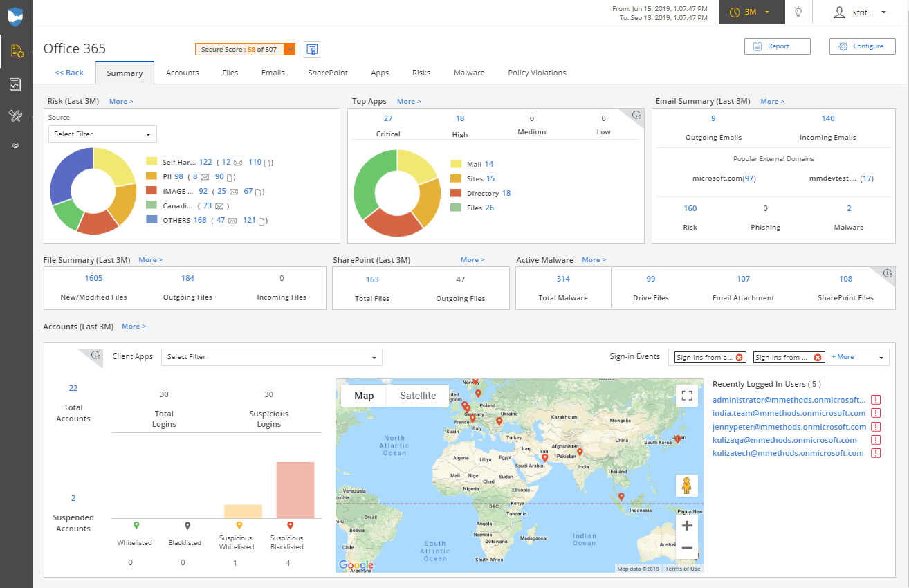Viewport: 909px width, 588px height.
Task: Switch the map to Satellite view
Action: coord(418,396)
